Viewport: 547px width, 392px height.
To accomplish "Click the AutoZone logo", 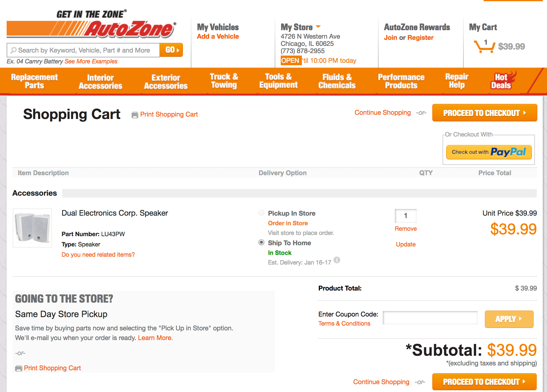I will point(91,25).
